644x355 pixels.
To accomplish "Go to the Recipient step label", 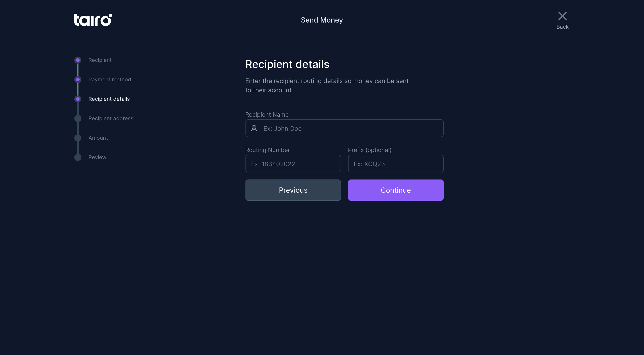I will click(100, 60).
